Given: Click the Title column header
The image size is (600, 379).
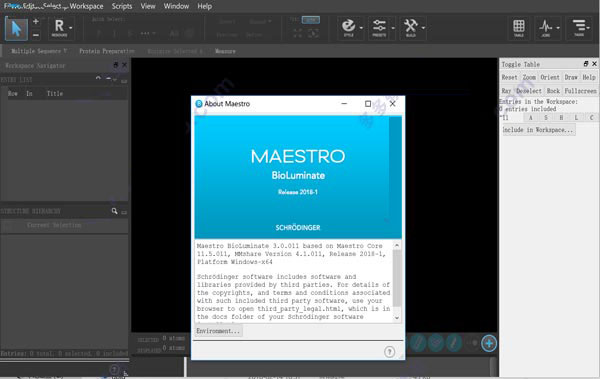Looking at the screenshot, I should tap(55, 93).
